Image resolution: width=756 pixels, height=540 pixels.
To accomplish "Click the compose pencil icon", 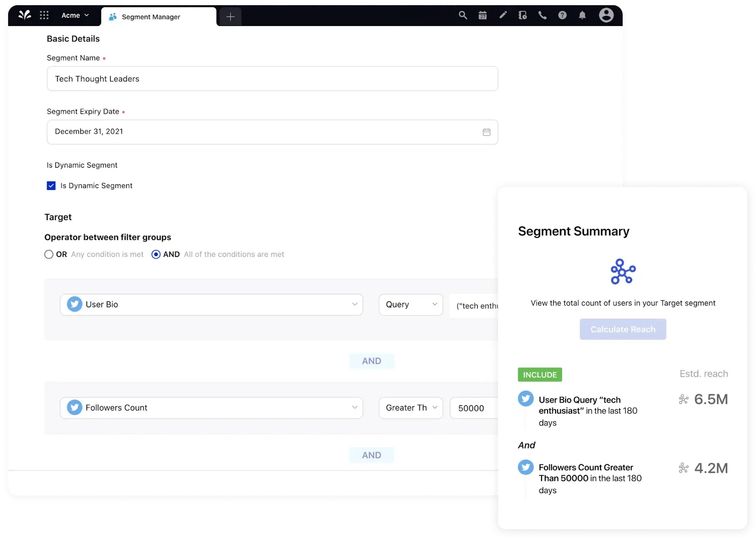I will click(503, 15).
